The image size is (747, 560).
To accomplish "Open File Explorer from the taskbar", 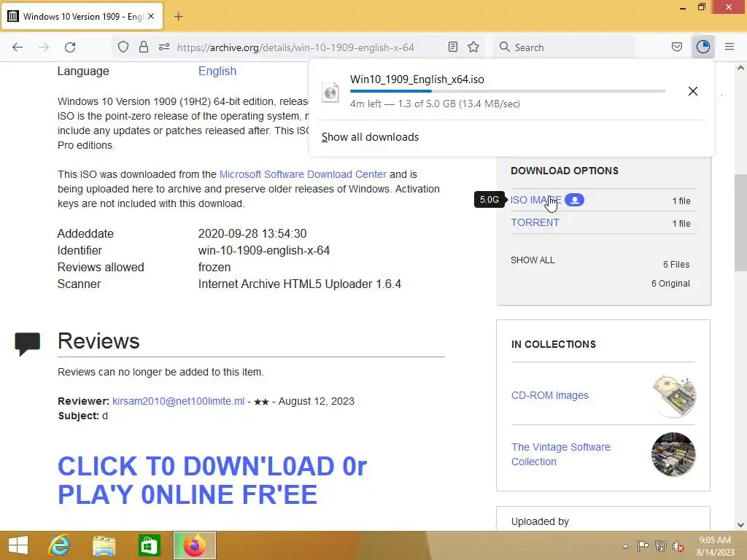I will pos(104,545).
